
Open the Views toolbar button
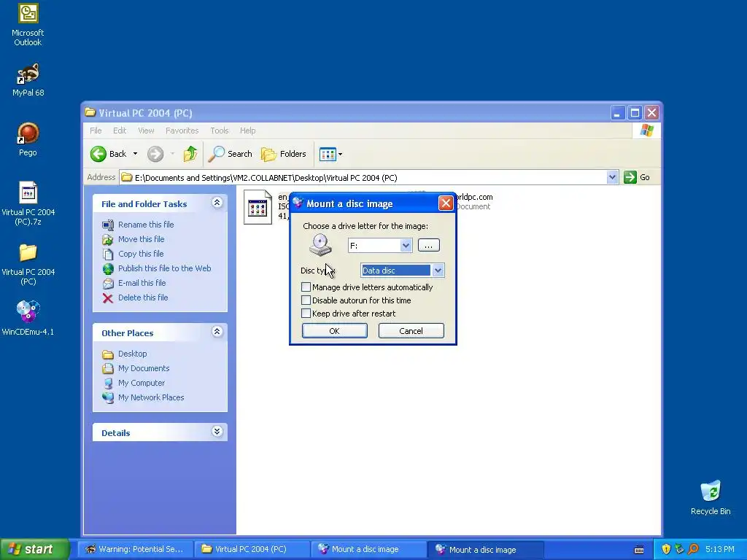click(x=330, y=154)
